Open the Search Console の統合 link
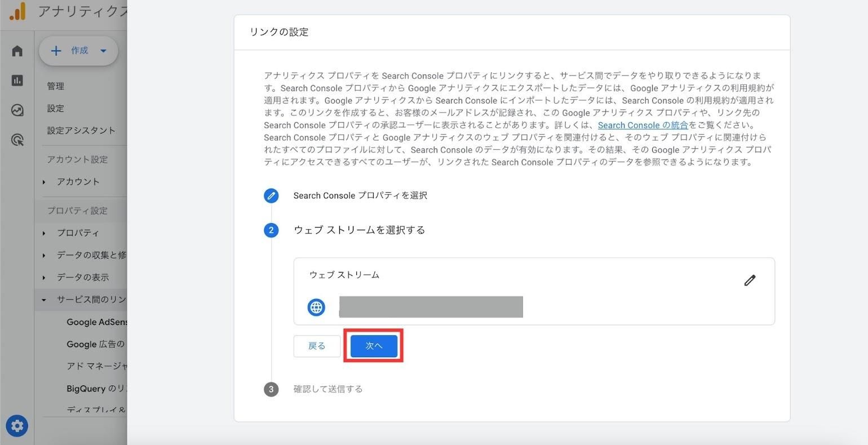868x445 pixels. point(643,125)
